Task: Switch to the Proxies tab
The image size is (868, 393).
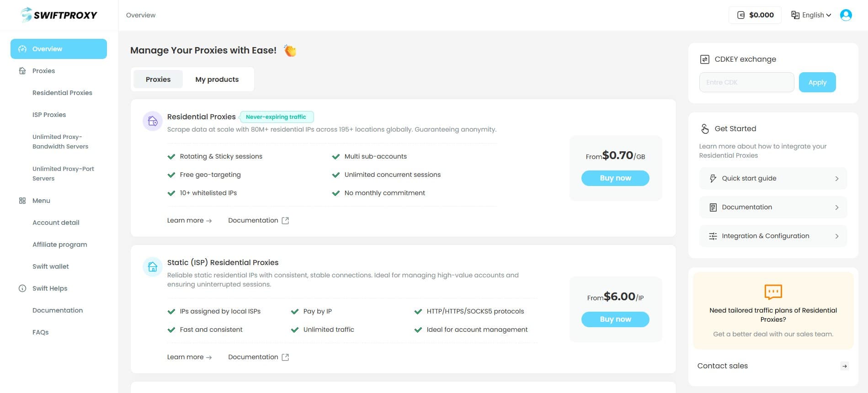Action: (x=158, y=80)
